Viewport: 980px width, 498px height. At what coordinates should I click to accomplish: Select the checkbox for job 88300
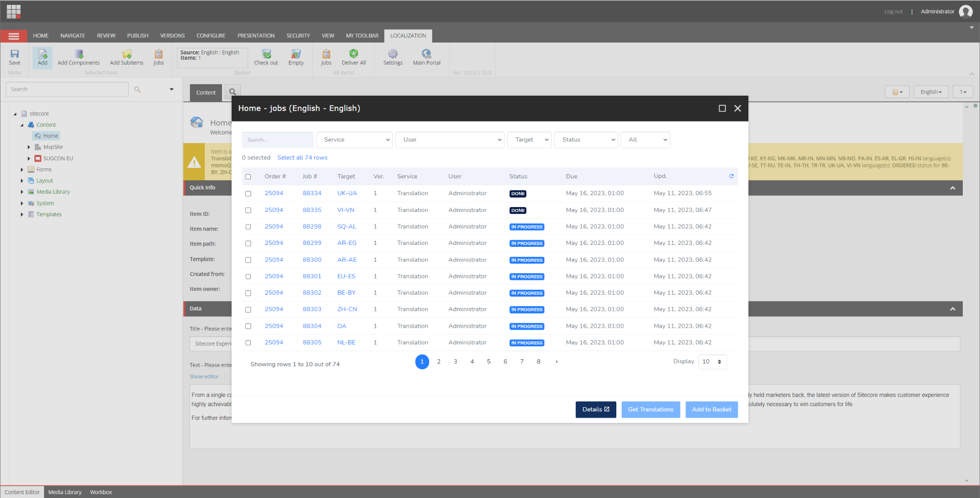click(x=248, y=260)
